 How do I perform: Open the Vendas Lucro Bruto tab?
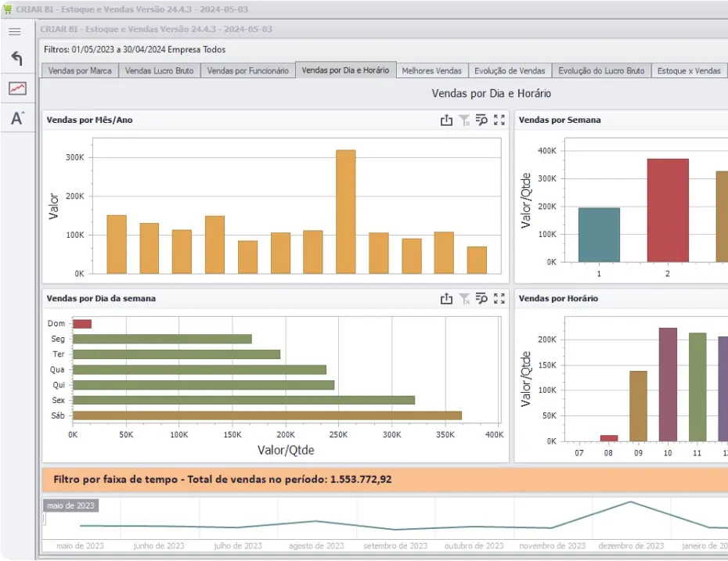click(159, 70)
